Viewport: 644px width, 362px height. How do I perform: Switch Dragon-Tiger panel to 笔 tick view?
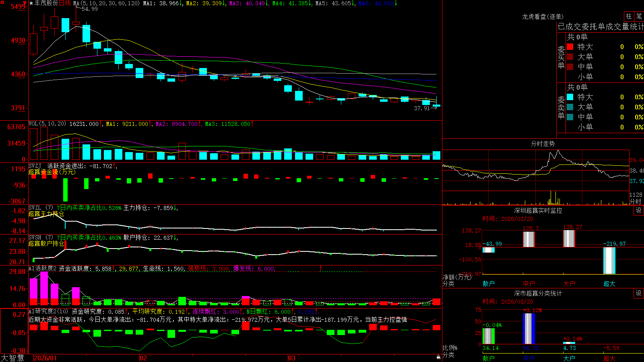pos(639,16)
